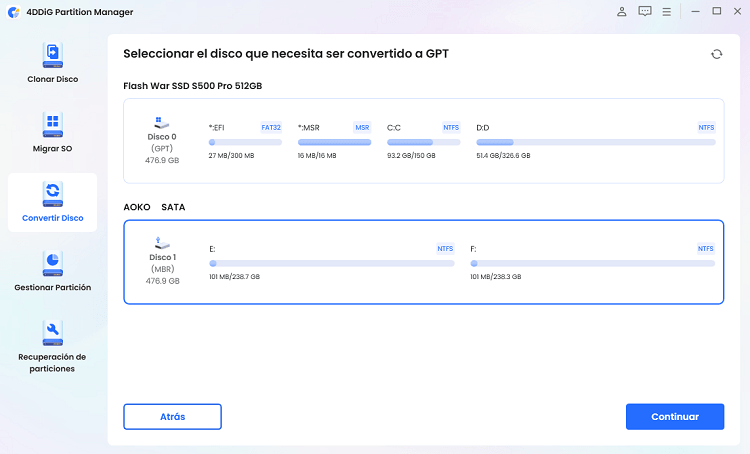Open Recuperación de particiones wrench icon
The height and width of the screenshot is (454, 750).
(53, 332)
